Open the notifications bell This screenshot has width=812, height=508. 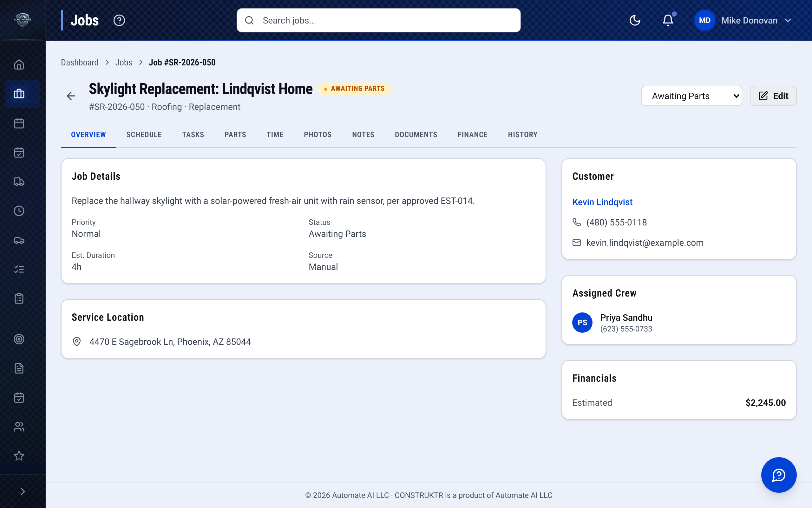(668, 21)
